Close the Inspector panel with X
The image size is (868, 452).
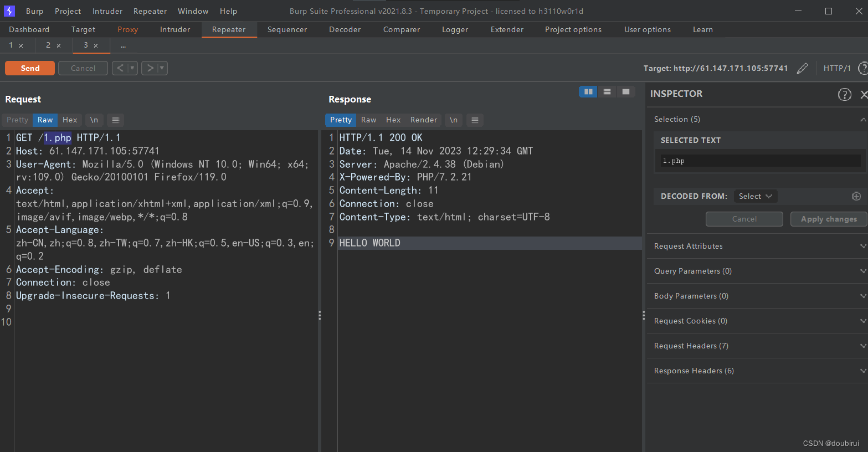pos(864,94)
